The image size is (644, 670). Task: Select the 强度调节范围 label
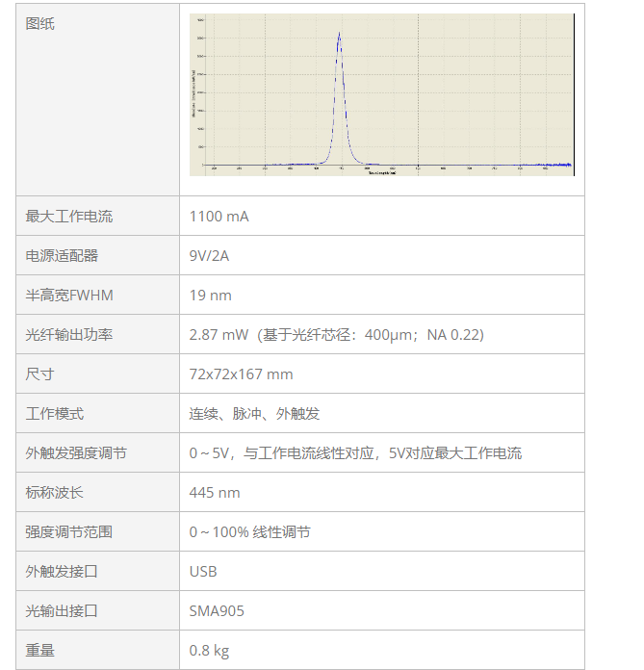68,532
